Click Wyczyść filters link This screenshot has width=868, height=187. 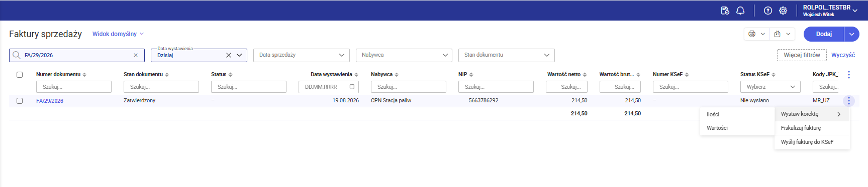[843, 55]
